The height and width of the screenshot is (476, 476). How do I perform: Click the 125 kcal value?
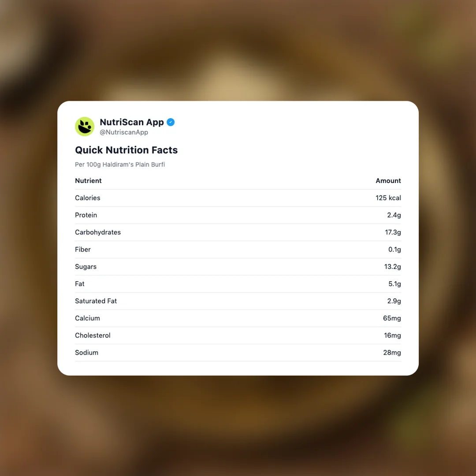pos(388,198)
